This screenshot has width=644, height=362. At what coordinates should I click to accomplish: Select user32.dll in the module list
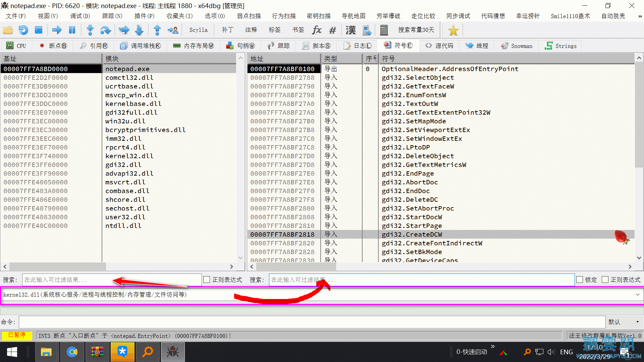click(x=125, y=217)
